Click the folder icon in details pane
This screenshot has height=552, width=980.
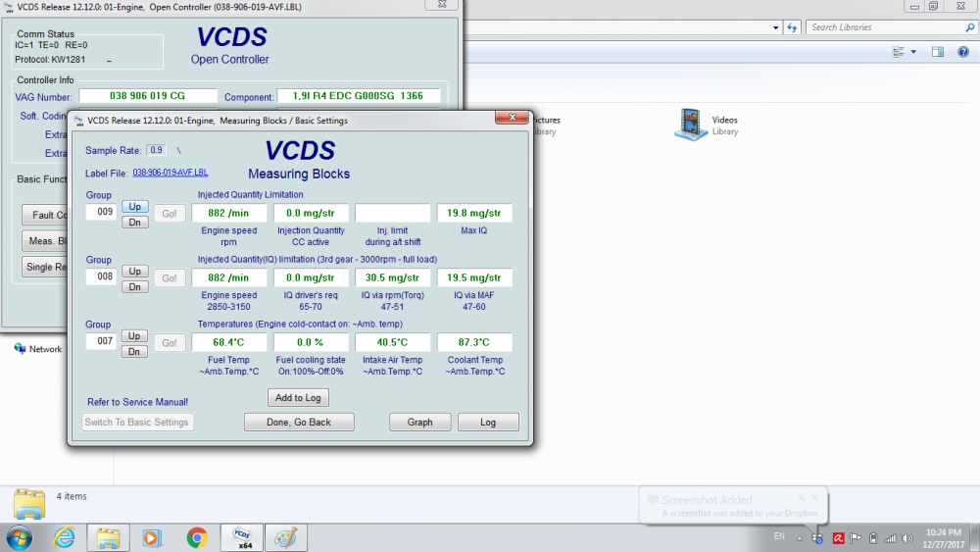pyautogui.click(x=29, y=503)
